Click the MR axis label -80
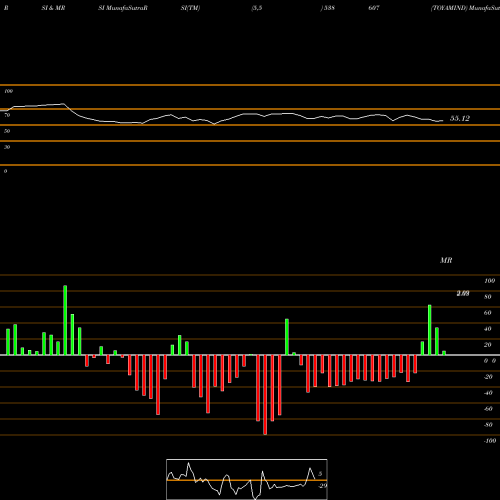 point(488,425)
